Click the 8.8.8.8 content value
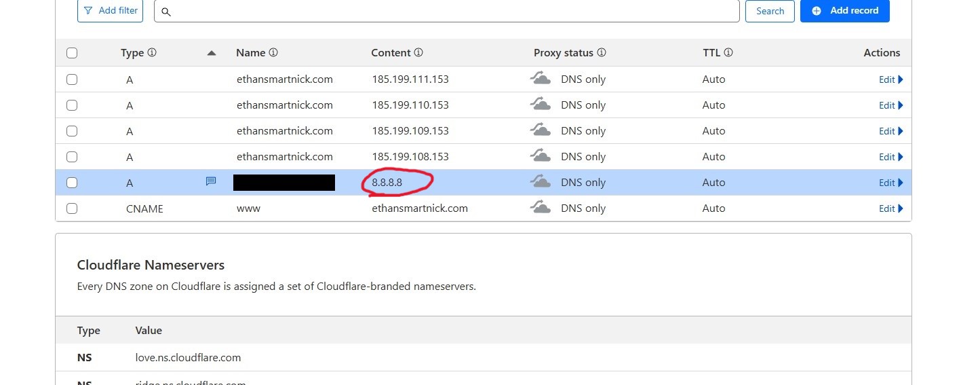 [x=387, y=183]
